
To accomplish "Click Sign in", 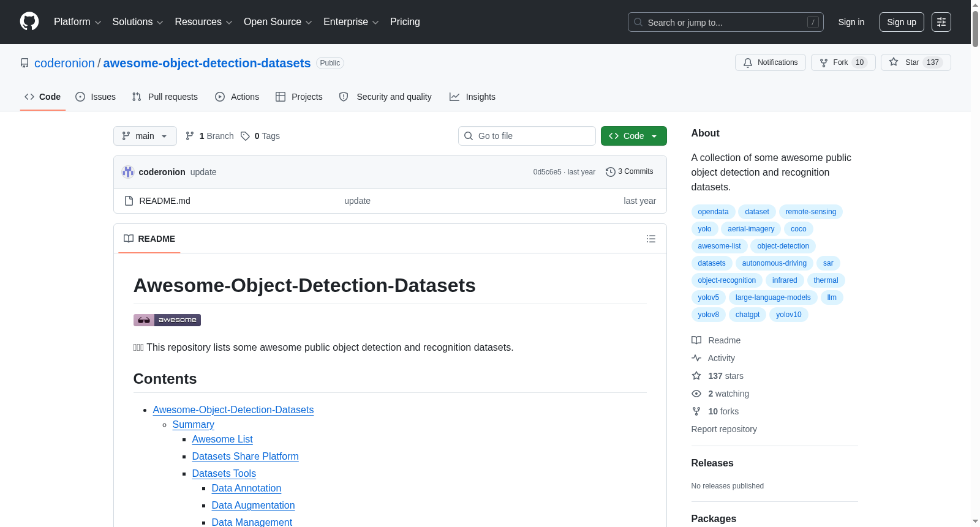I will [x=851, y=22].
